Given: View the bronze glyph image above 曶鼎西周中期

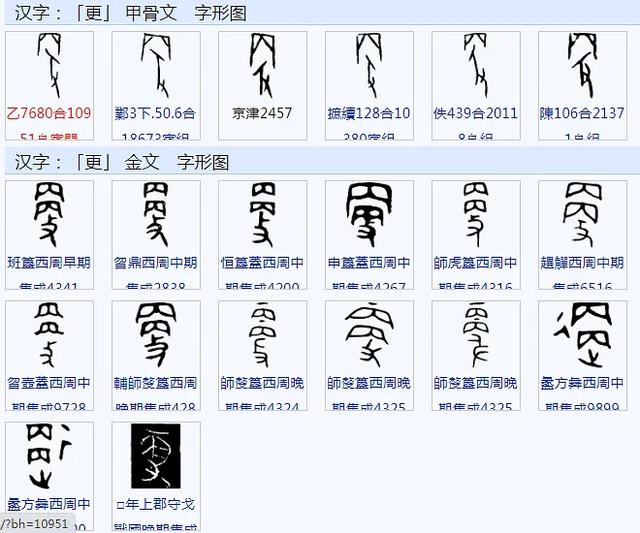Looking at the screenshot, I should (x=156, y=215).
